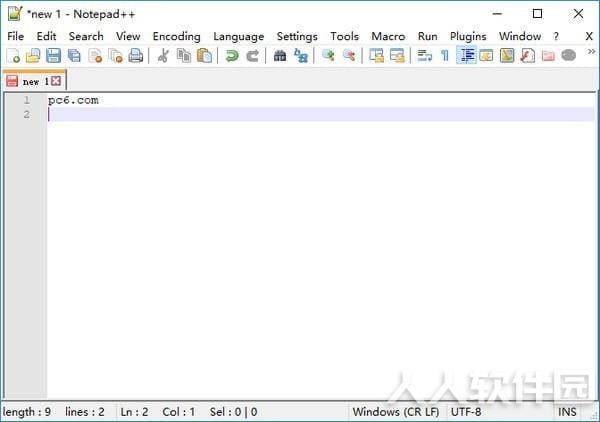
Task: Click the Copy icon
Action: (x=184, y=56)
